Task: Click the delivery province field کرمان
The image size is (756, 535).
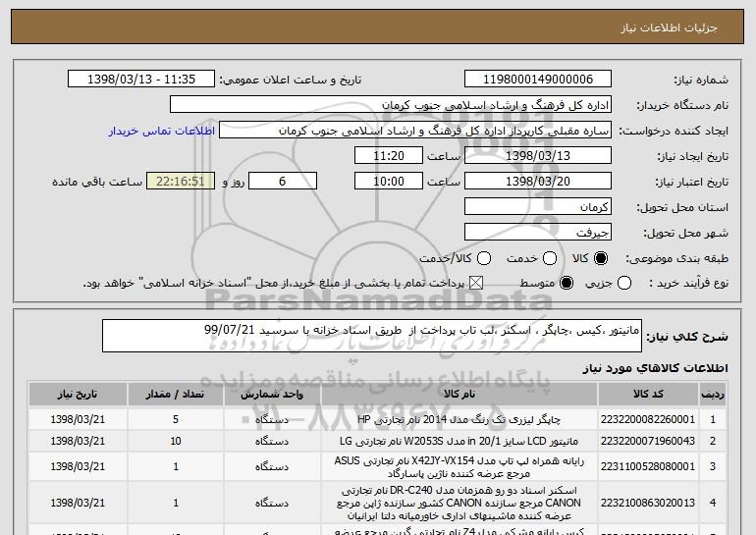Action: tap(538, 207)
